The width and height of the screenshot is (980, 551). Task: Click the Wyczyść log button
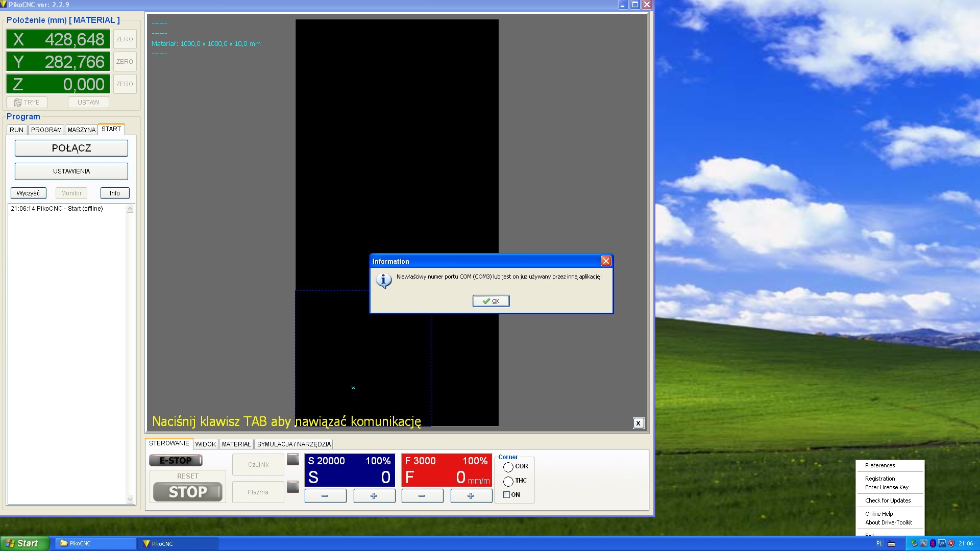[x=28, y=193]
